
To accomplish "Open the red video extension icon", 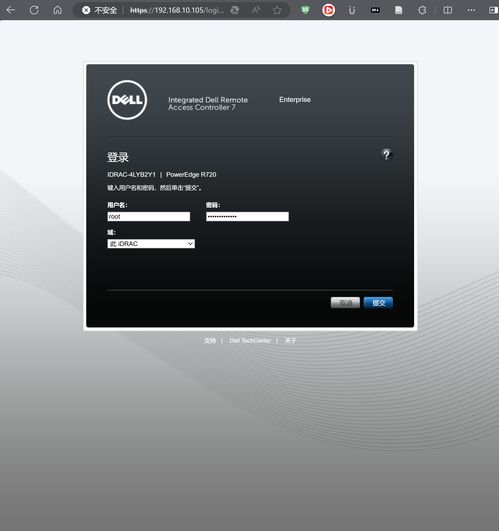I will click(328, 10).
